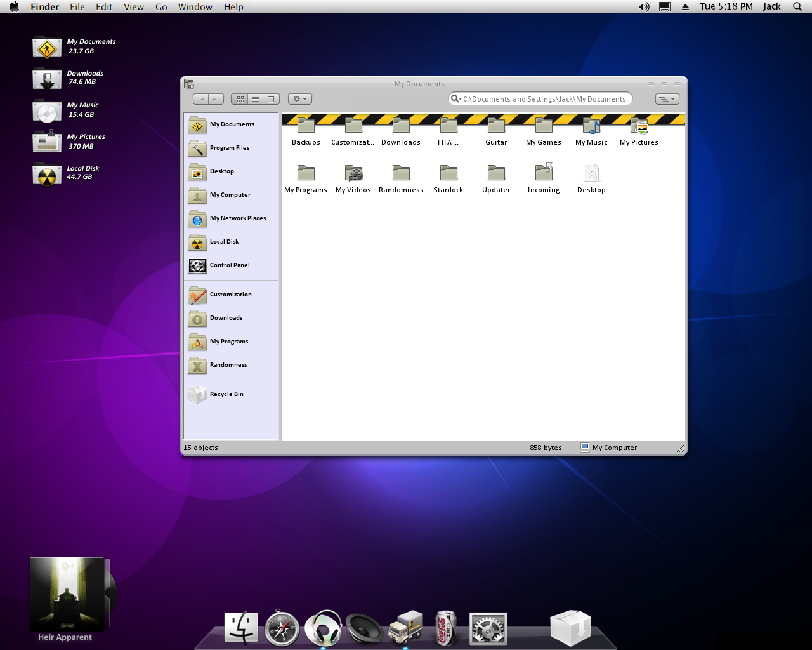Open the headphones music app in dock

click(x=323, y=628)
